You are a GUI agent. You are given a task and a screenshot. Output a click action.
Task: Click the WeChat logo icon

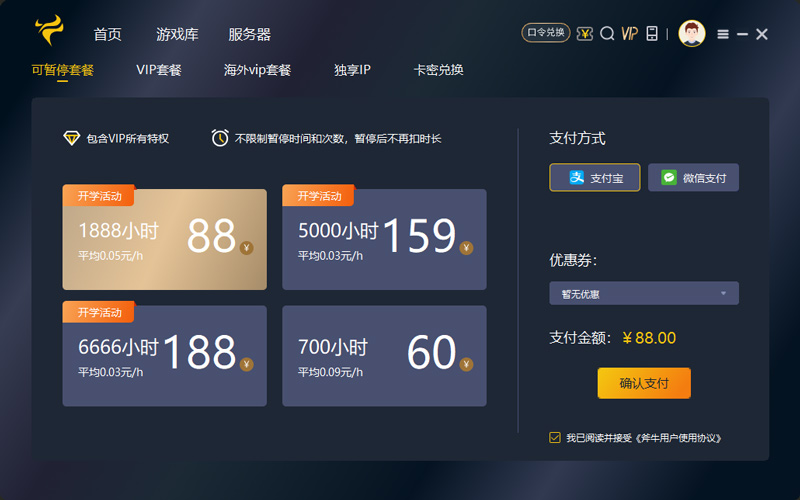coord(669,178)
